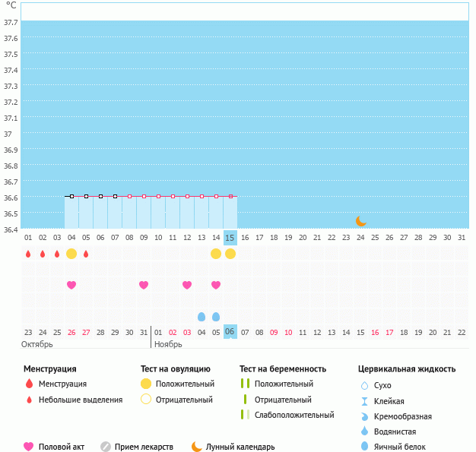The width and height of the screenshot is (476, 452).
Task: Click the heart icon under cycle day 09
Action: (x=144, y=285)
